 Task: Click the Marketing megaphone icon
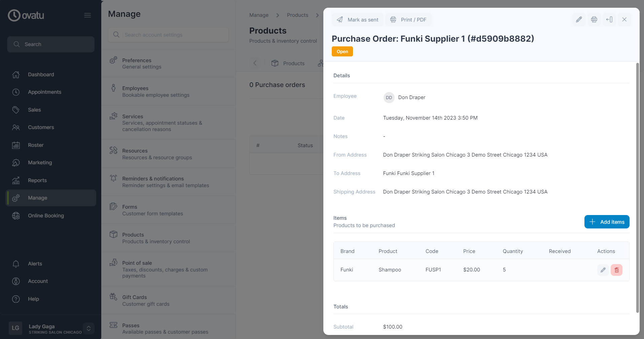coord(16,163)
